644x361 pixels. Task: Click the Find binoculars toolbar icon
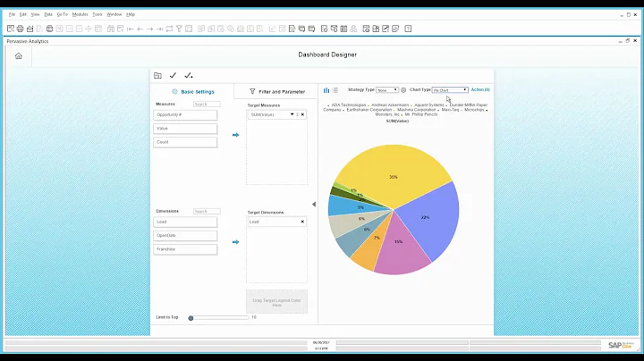(111, 29)
